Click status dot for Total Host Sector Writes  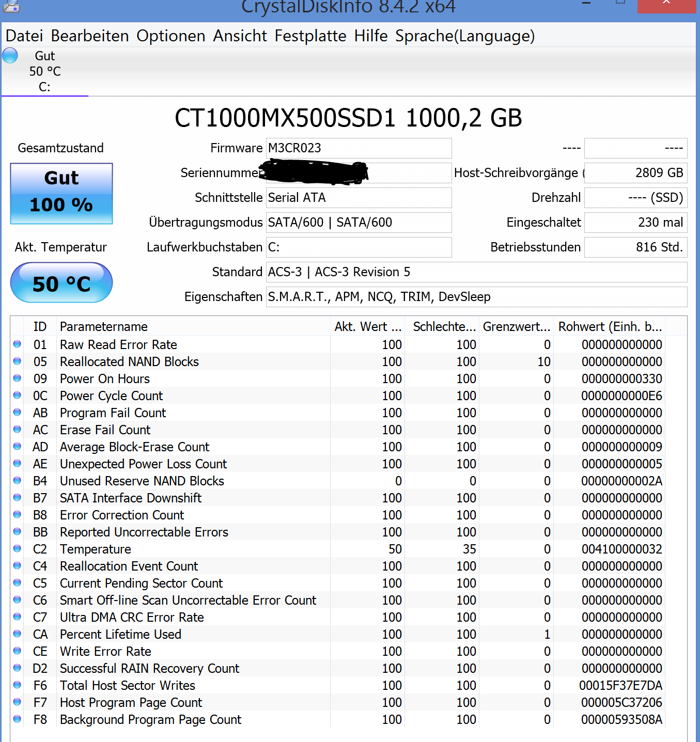pos(17,685)
